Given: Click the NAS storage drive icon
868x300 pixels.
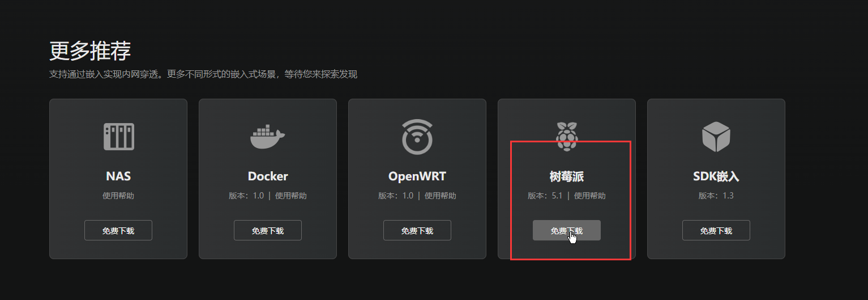Looking at the screenshot, I should [118, 137].
